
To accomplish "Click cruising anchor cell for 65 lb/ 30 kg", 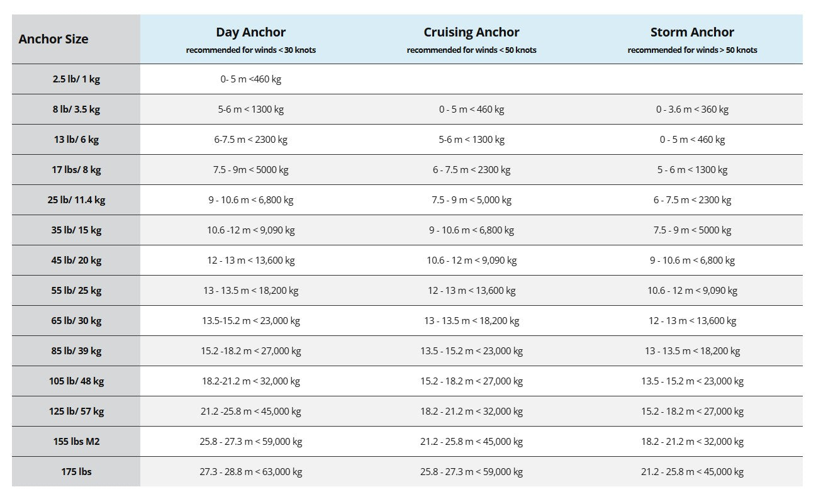I will (x=472, y=321).
